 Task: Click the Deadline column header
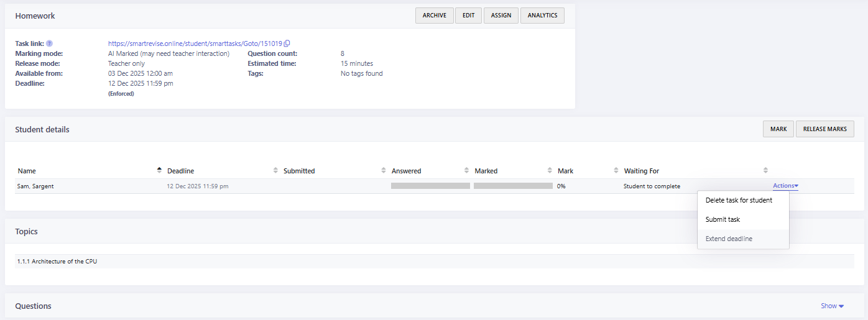180,171
